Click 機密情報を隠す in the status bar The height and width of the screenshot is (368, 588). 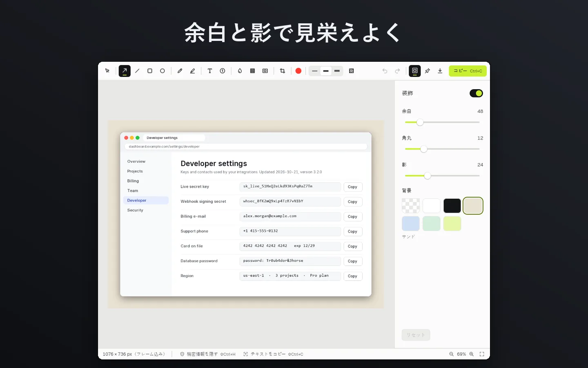(208, 354)
